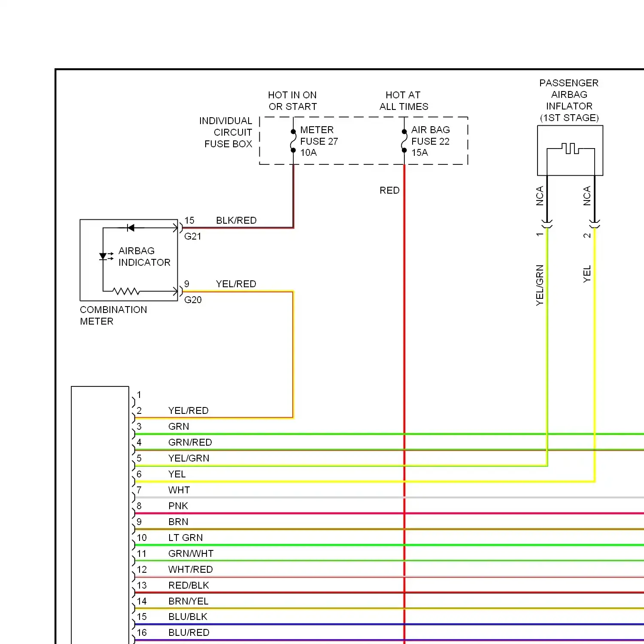Click pin 8 PNK wire label
The width and height of the screenshot is (644, 644).
coord(178,506)
